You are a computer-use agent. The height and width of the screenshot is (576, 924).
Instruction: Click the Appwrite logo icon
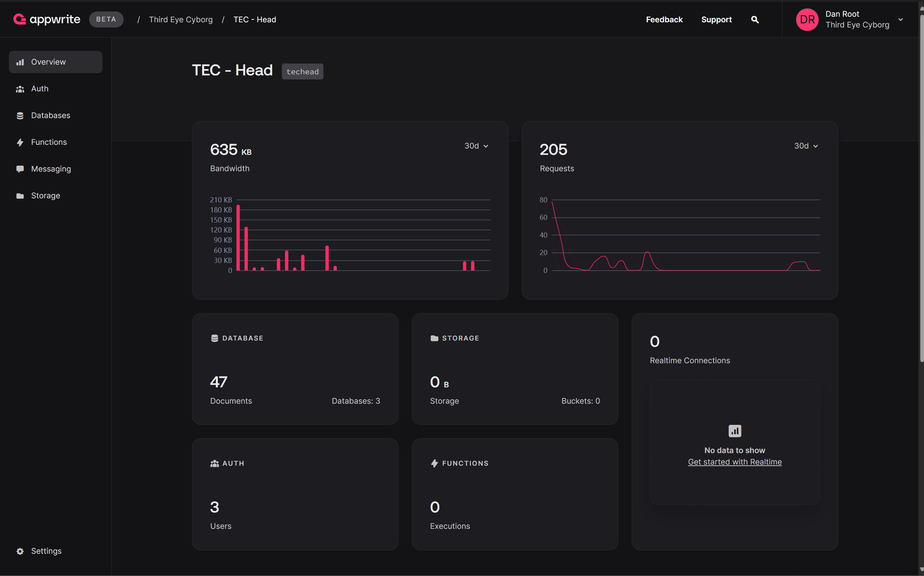point(19,19)
